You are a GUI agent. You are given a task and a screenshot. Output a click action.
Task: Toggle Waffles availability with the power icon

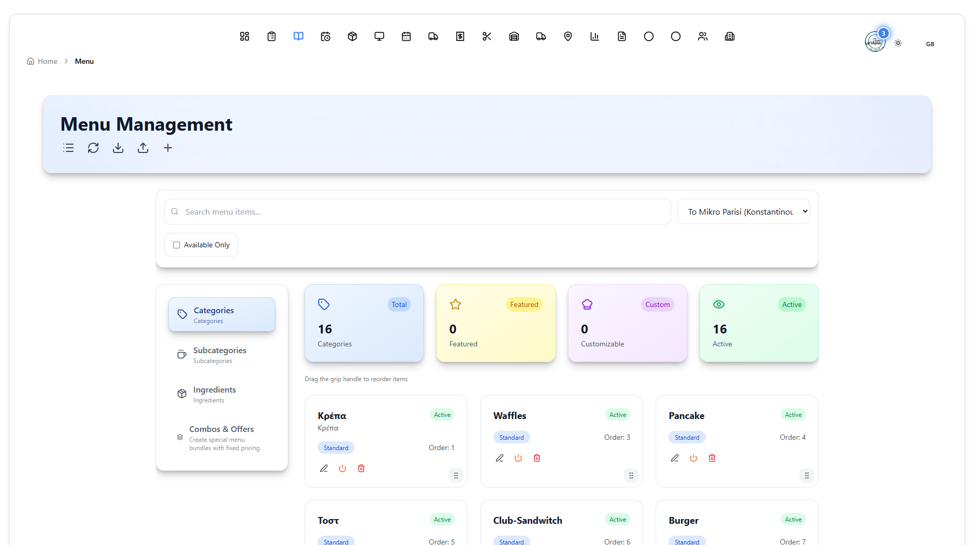click(518, 458)
